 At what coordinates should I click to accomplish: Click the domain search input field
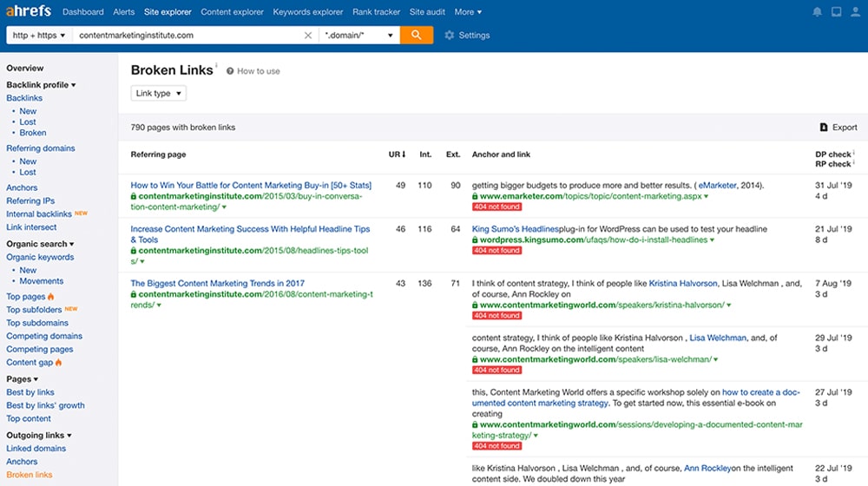click(x=187, y=36)
